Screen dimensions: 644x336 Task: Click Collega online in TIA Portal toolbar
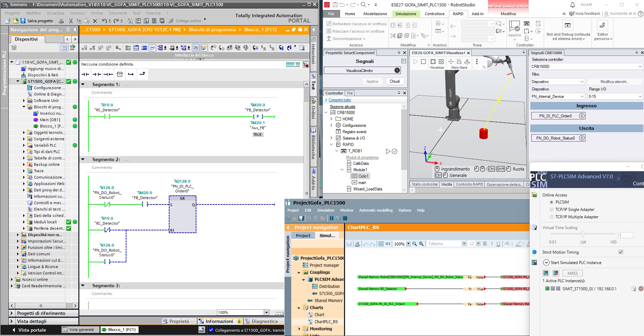point(185,21)
